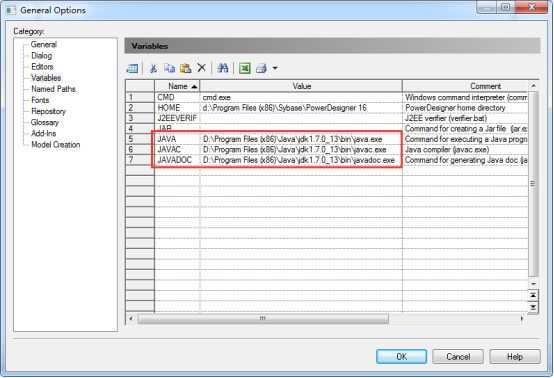Click the Cancel button

[458, 357]
